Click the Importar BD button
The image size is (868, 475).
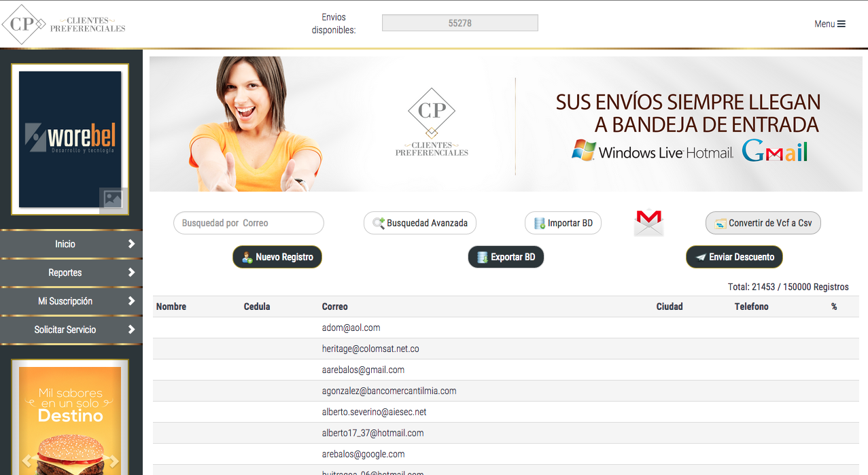563,223
